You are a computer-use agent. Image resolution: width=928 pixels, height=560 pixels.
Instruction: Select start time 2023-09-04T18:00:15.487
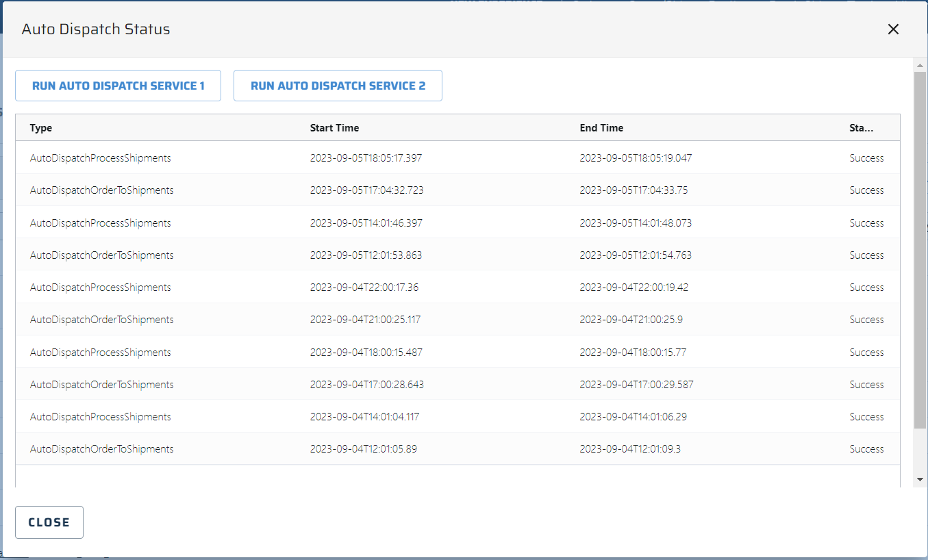point(366,353)
